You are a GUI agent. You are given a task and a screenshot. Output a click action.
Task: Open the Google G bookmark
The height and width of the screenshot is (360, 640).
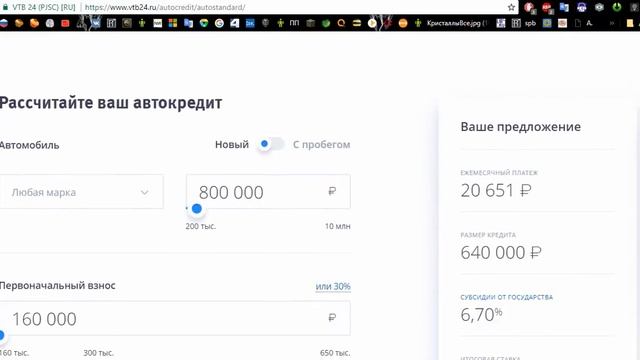click(x=219, y=23)
